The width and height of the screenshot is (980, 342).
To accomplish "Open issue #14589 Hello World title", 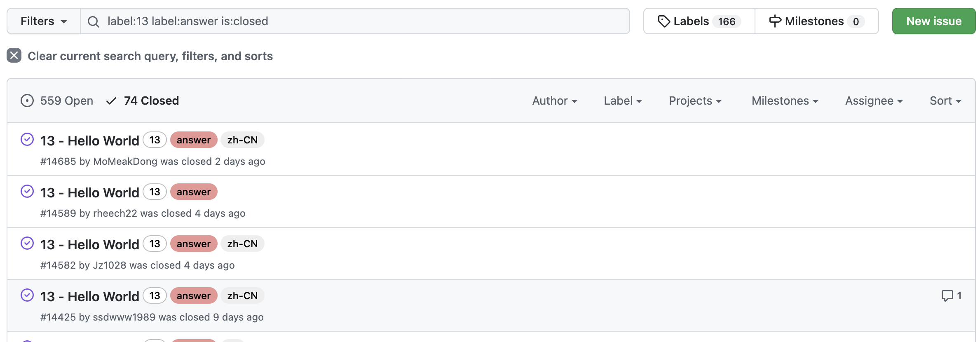I will tap(90, 192).
